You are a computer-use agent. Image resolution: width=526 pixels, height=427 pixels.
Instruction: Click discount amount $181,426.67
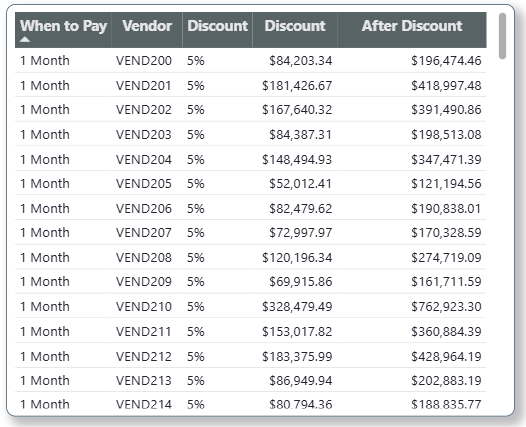coord(297,86)
